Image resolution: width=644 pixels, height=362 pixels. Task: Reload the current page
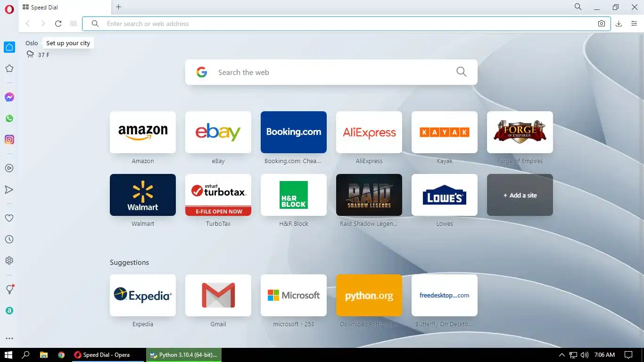point(58,24)
